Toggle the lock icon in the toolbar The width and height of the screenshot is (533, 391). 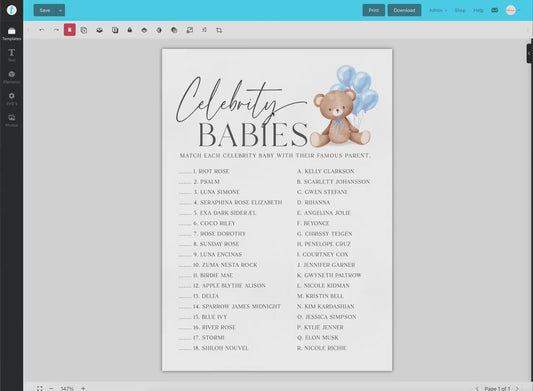130,30
